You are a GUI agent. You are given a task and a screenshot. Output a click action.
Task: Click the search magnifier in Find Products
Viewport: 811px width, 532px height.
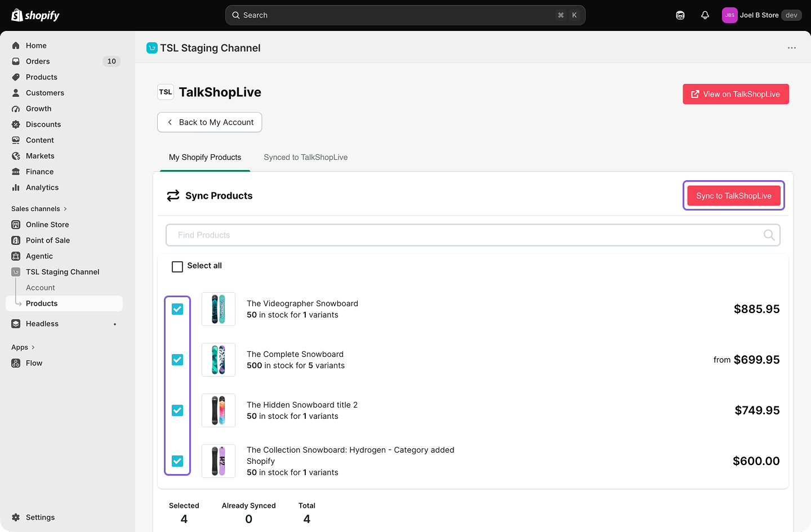(x=769, y=235)
